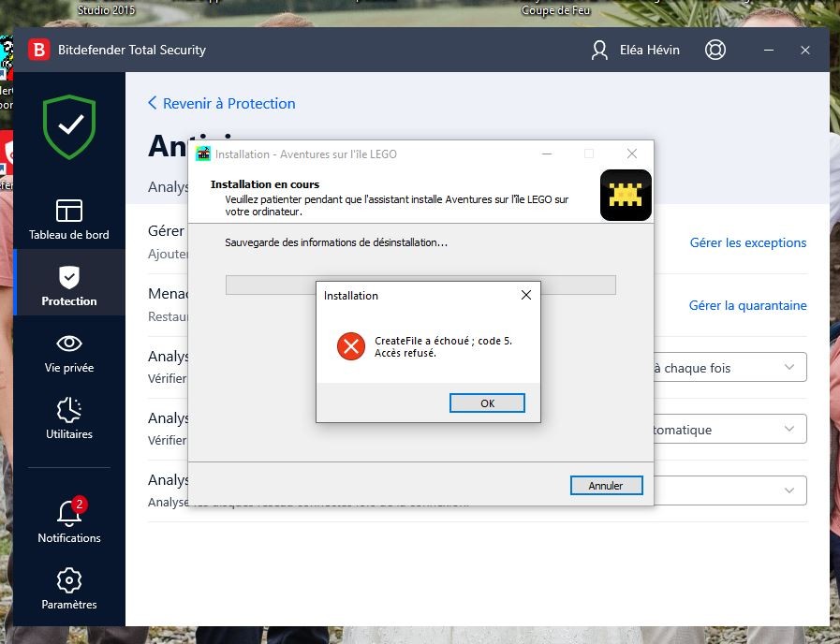Screen dimensions: 840x644
Task: Open Paramètres in the sidebar
Action: [69, 589]
